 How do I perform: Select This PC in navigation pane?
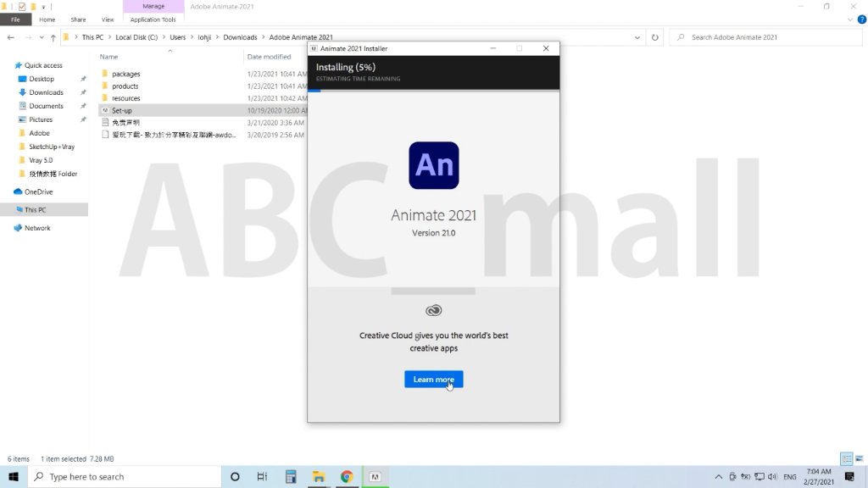35,210
